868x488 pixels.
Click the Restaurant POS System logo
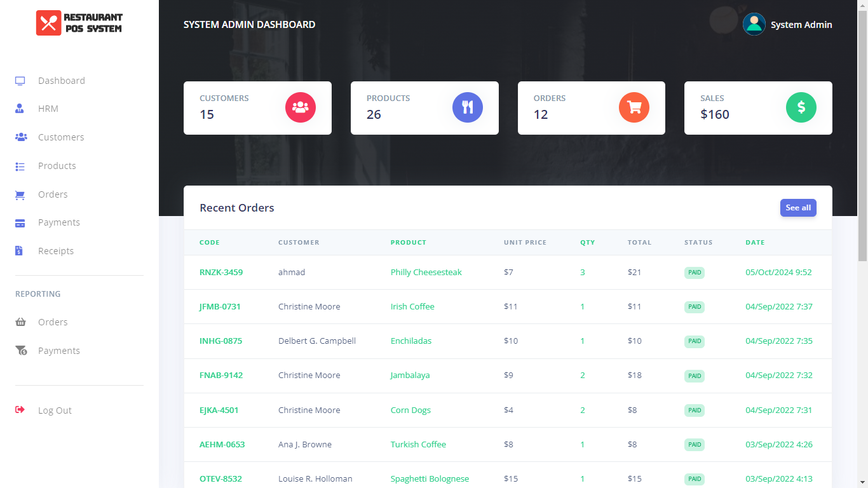click(79, 23)
